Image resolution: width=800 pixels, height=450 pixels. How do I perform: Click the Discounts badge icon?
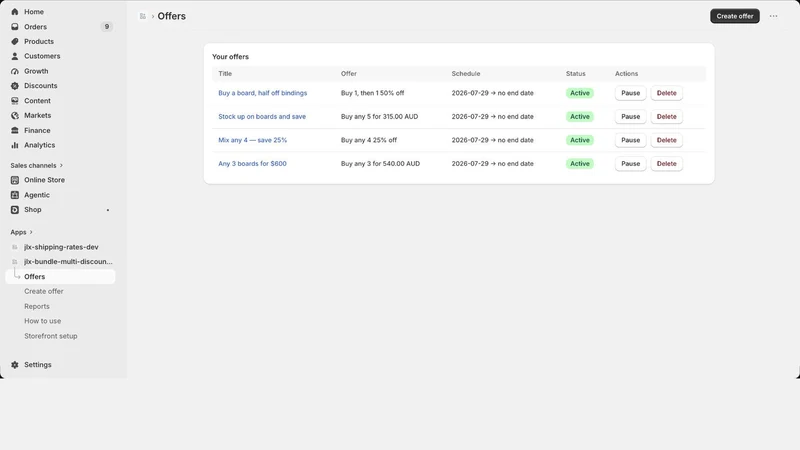pos(15,86)
